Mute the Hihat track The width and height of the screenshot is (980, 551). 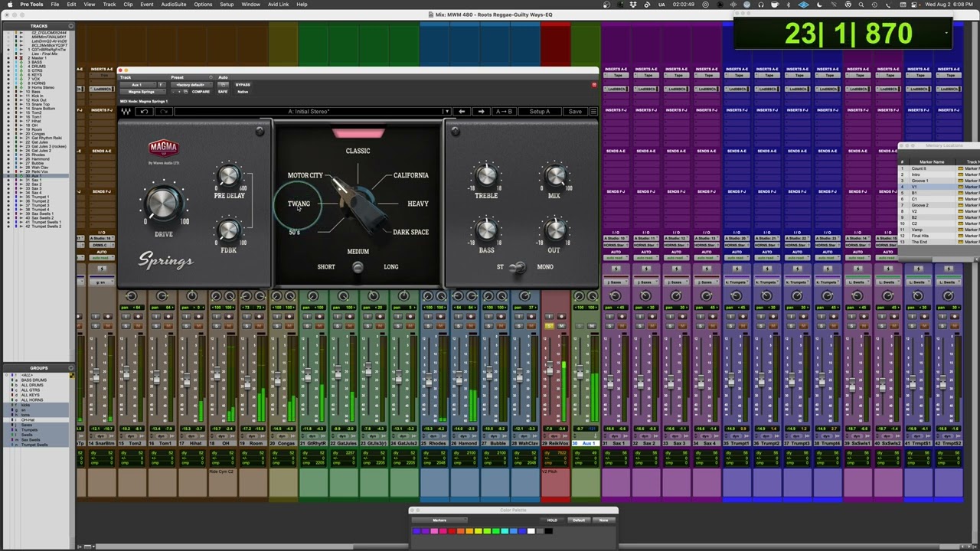click(198, 326)
